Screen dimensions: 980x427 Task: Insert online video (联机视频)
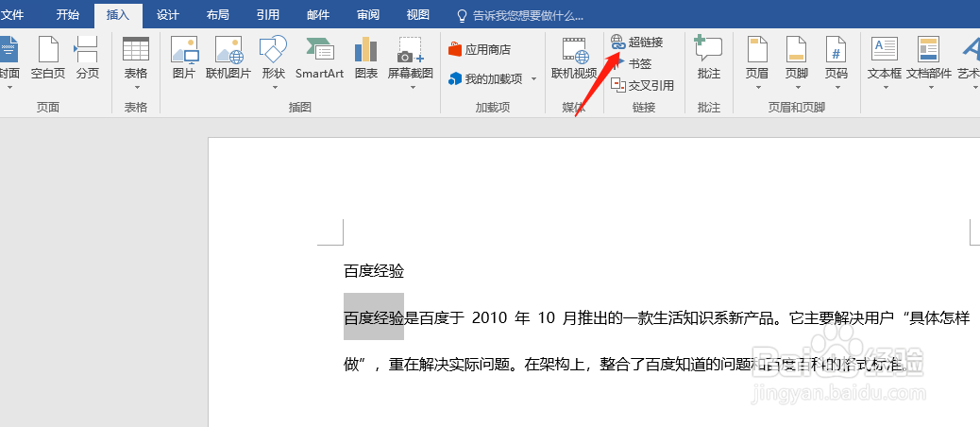pyautogui.click(x=574, y=58)
